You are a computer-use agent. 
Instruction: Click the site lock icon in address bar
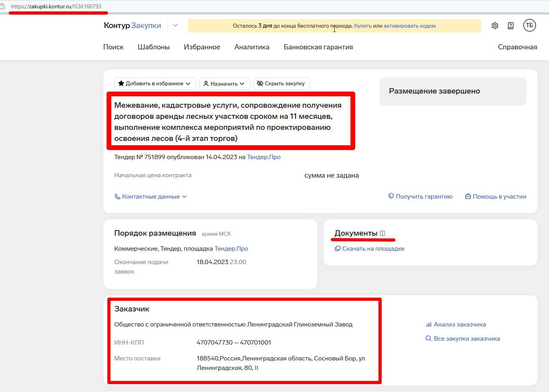(2, 6)
